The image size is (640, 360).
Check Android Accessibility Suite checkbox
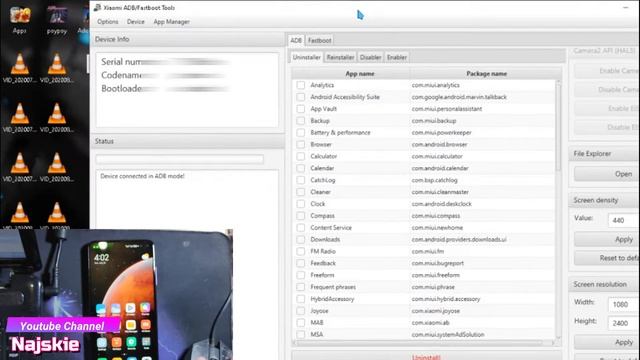(301, 97)
